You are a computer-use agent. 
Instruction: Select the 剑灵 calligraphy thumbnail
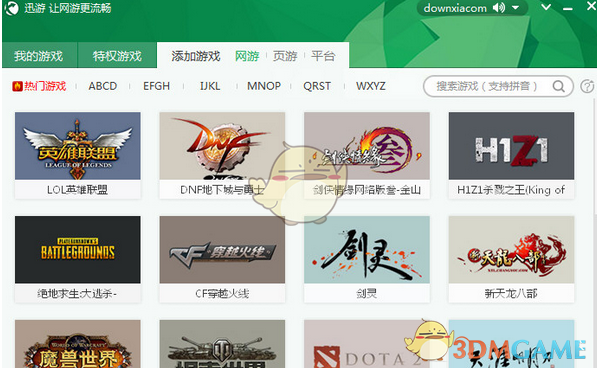click(x=367, y=250)
